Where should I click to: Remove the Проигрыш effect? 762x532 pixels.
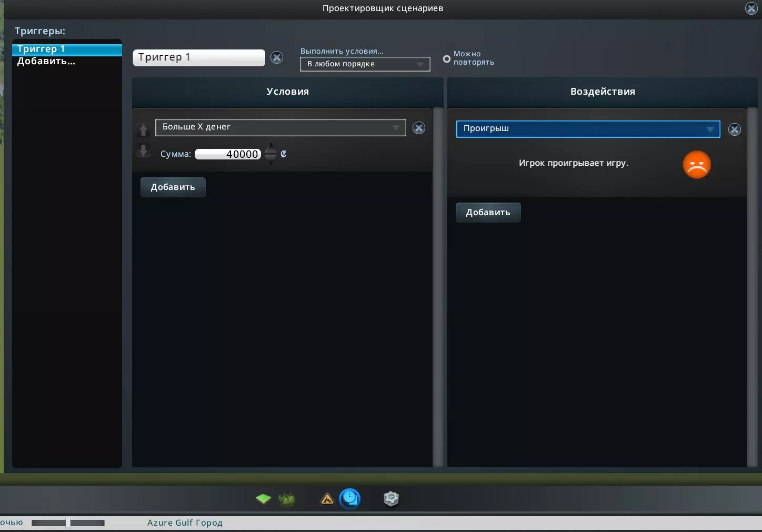click(x=735, y=129)
